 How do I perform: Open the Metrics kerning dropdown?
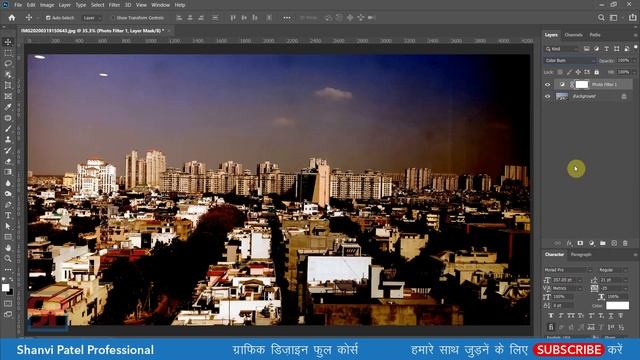(x=580, y=288)
